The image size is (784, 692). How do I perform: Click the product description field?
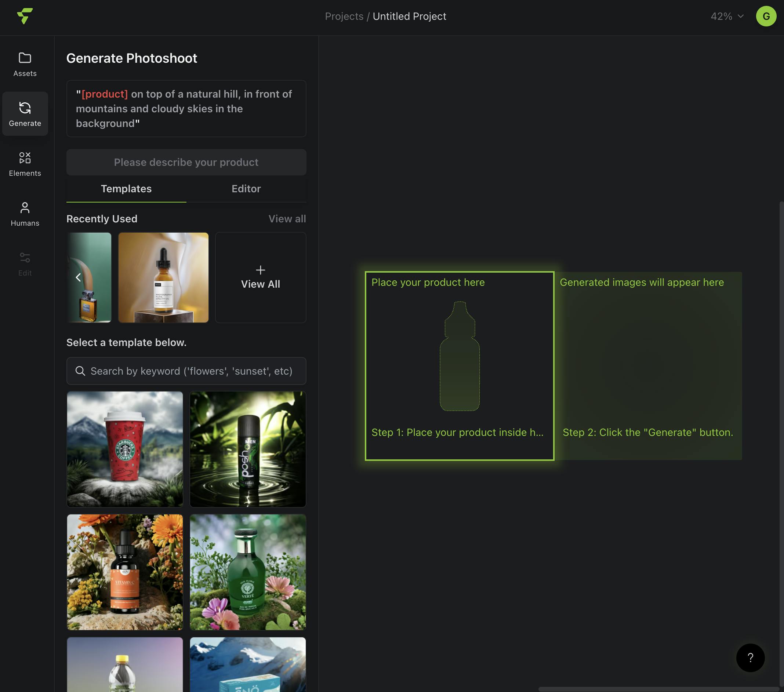point(186,162)
